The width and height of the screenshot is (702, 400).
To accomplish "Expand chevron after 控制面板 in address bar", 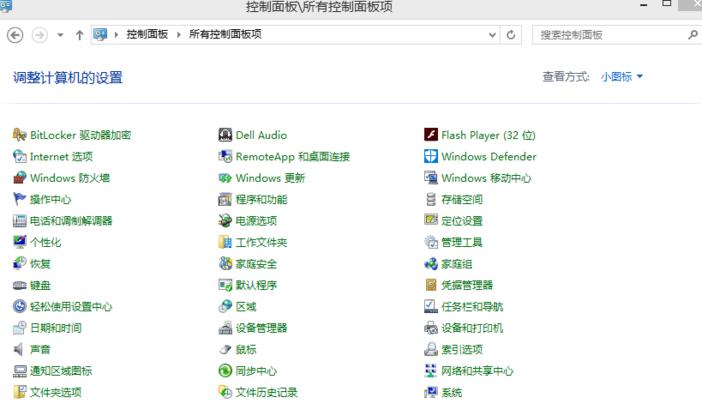I will tap(179, 34).
